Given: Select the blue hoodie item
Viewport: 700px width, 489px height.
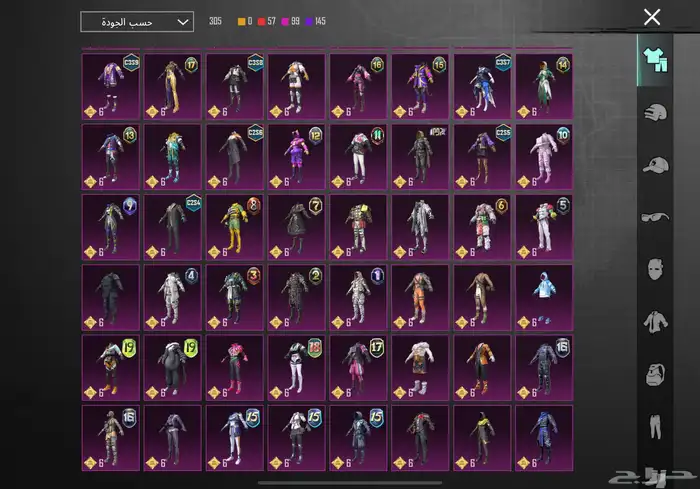Looking at the screenshot, I should [x=544, y=297].
